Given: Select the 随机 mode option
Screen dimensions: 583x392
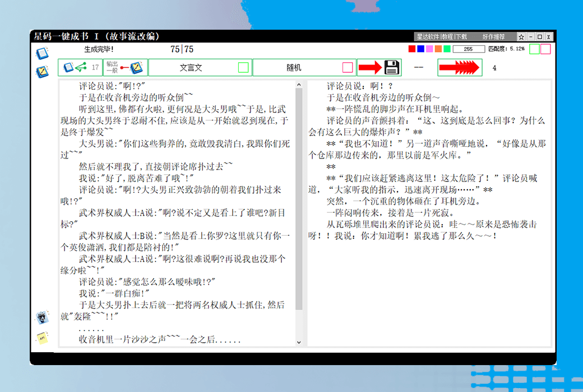Looking at the screenshot, I should click(x=294, y=68).
